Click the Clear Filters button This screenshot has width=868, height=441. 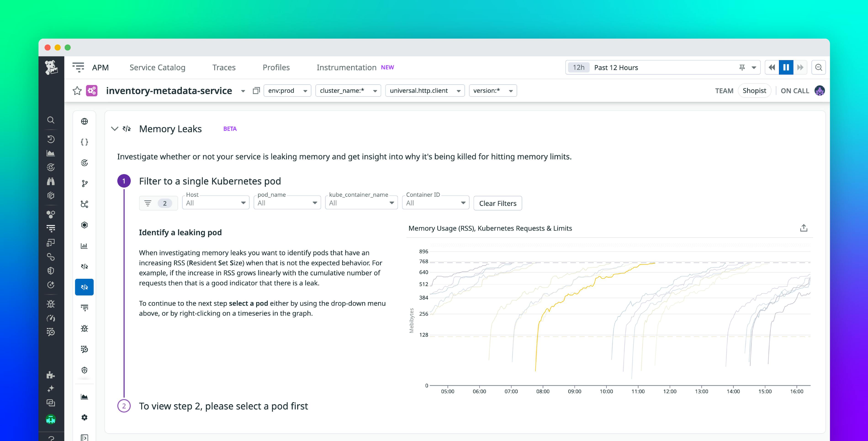[498, 203]
